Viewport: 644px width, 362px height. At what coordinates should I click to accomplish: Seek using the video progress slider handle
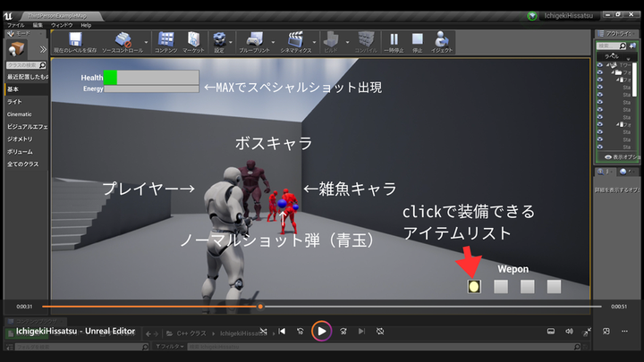pyautogui.click(x=260, y=307)
